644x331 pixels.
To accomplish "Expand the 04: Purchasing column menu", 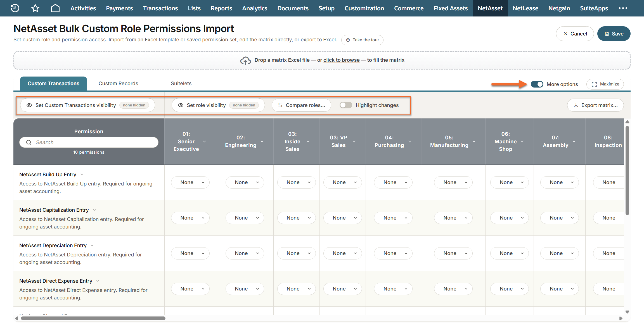I will click(x=410, y=142).
